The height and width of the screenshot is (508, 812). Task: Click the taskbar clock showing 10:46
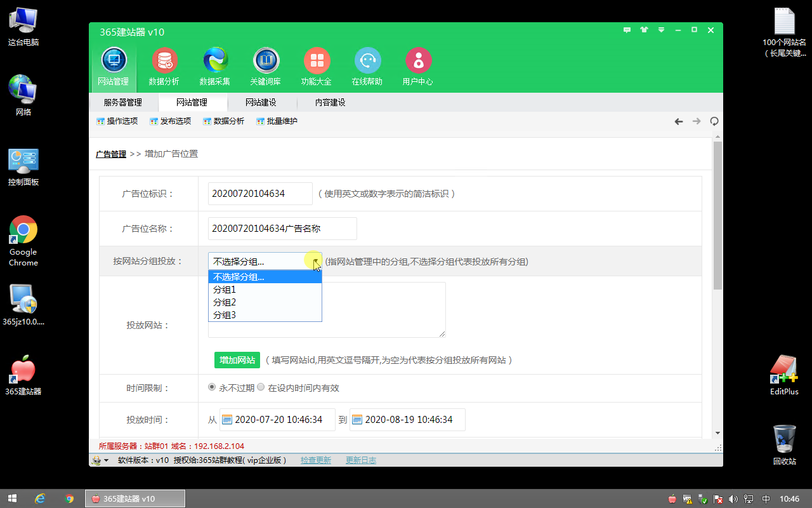pos(790,499)
